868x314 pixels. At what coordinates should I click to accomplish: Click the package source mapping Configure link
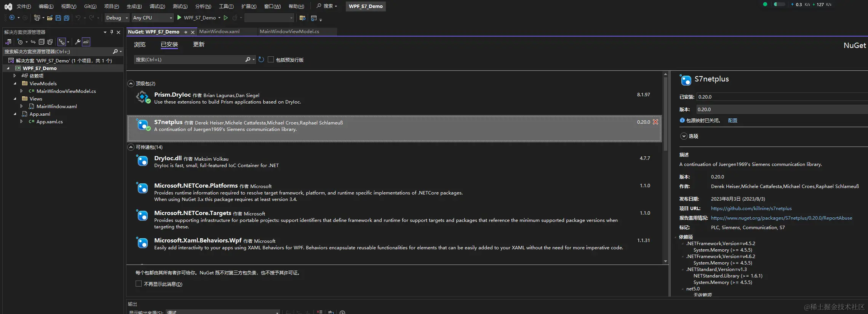click(x=732, y=120)
